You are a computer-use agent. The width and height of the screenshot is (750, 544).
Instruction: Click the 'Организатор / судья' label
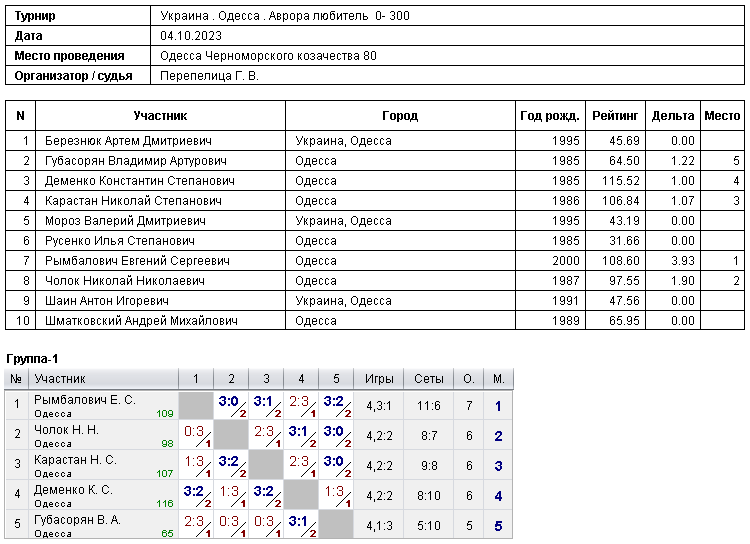pyautogui.click(x=73, y=76)
